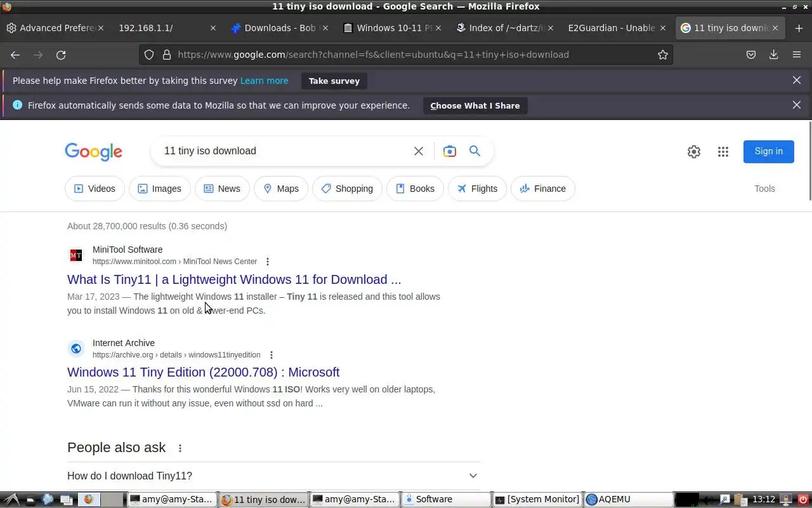Filter results by Books
Viewport: 812px width, 508px height.
(x=415, y=189)
